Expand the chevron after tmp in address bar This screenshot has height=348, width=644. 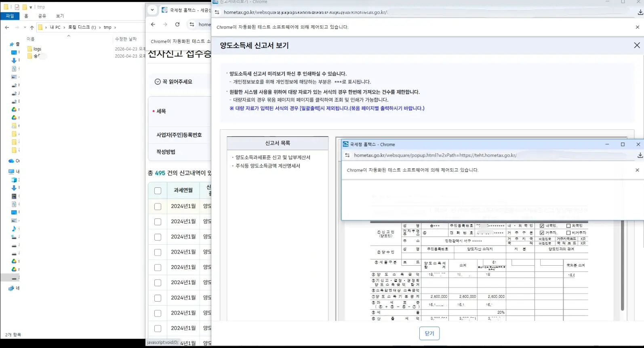click(x=115, y=27)
